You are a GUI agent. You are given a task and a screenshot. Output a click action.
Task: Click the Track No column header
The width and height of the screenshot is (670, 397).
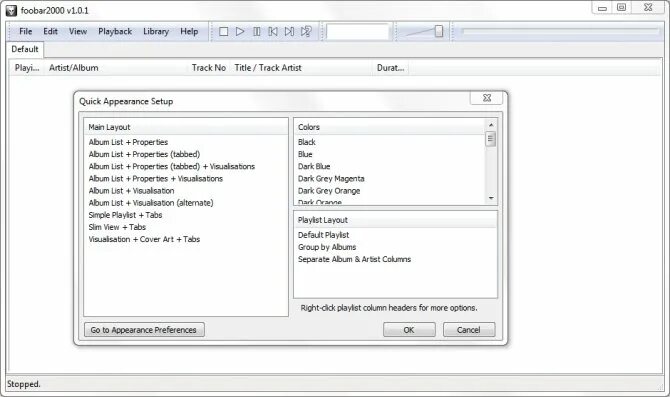209,68
